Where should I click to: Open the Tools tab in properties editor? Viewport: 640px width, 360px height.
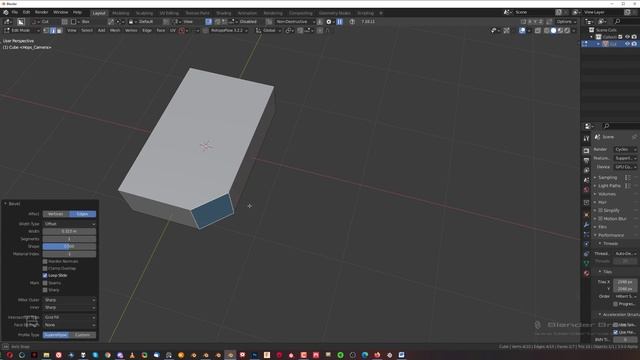coord(586,139)
